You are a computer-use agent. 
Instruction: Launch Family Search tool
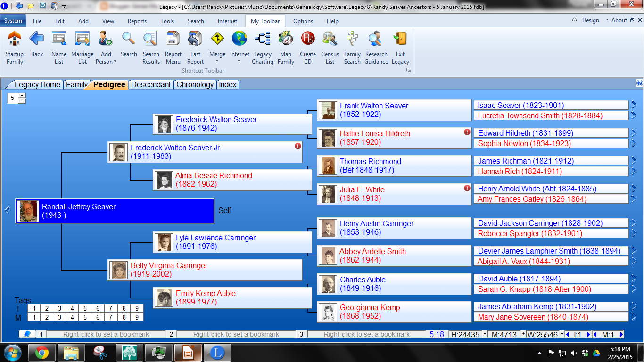pos(352,48)
